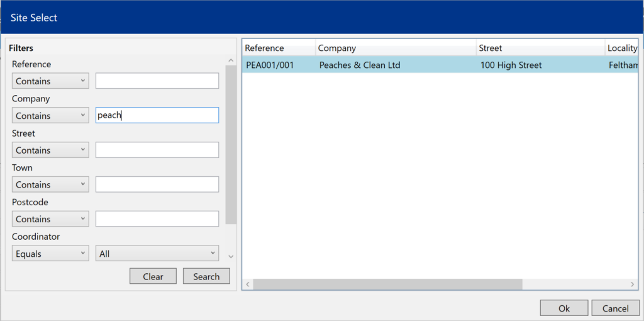Select the PEA001/001 Peaches & Clean Ltd row
The width and height of the screenshot is (644, 321).
[x=409, y=65]
